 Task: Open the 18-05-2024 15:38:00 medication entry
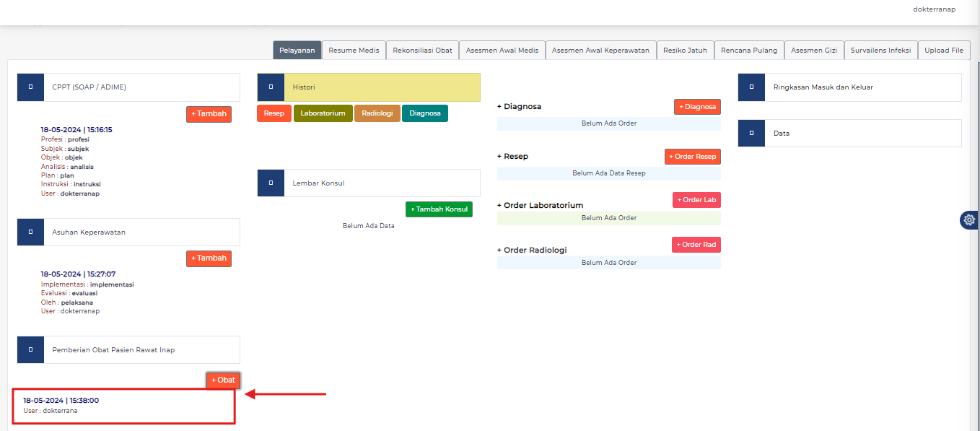click(x=61, y=400)
